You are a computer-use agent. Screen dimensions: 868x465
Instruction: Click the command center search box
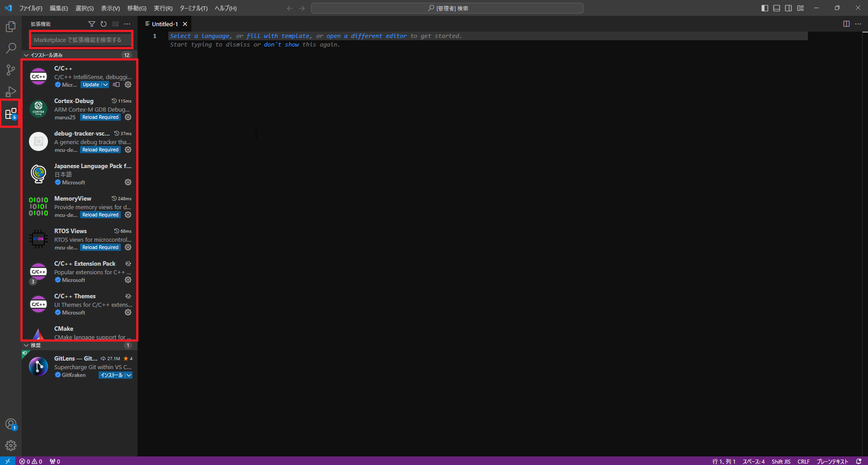[447, 8]
